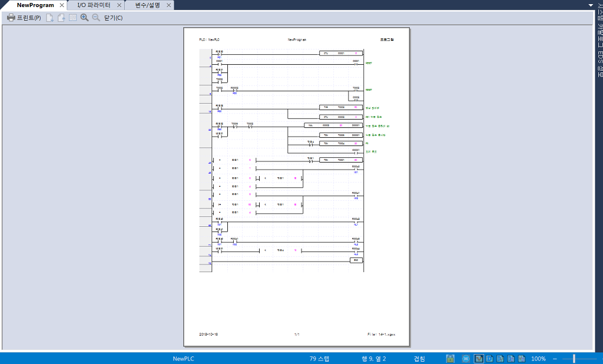Click the 프린트(P) print button
603x364 pixels.
click(x=24, y=18)
